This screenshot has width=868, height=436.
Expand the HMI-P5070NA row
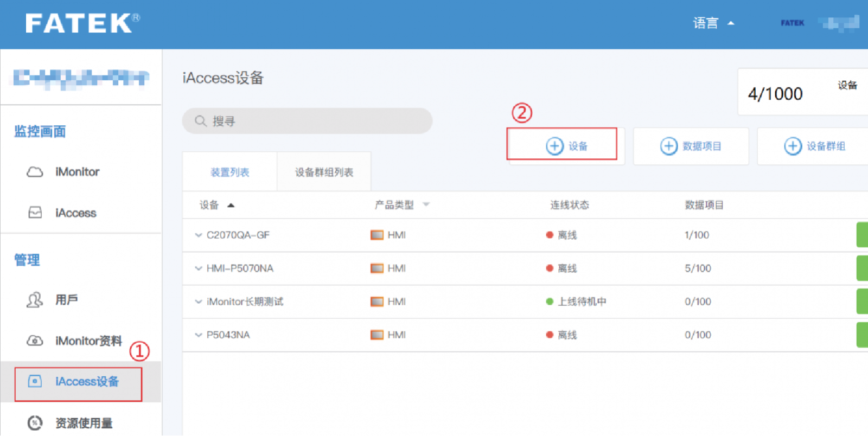tap(199, 268)
